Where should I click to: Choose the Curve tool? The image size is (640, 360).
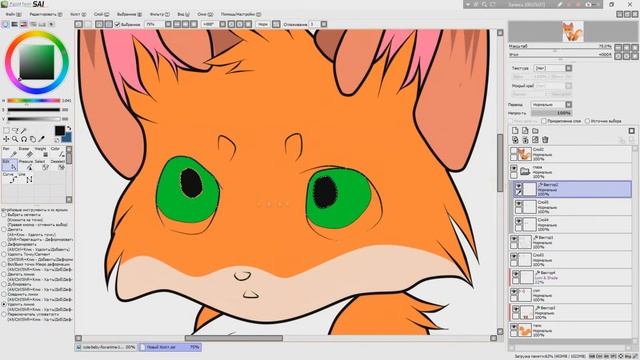pos(10,178)
